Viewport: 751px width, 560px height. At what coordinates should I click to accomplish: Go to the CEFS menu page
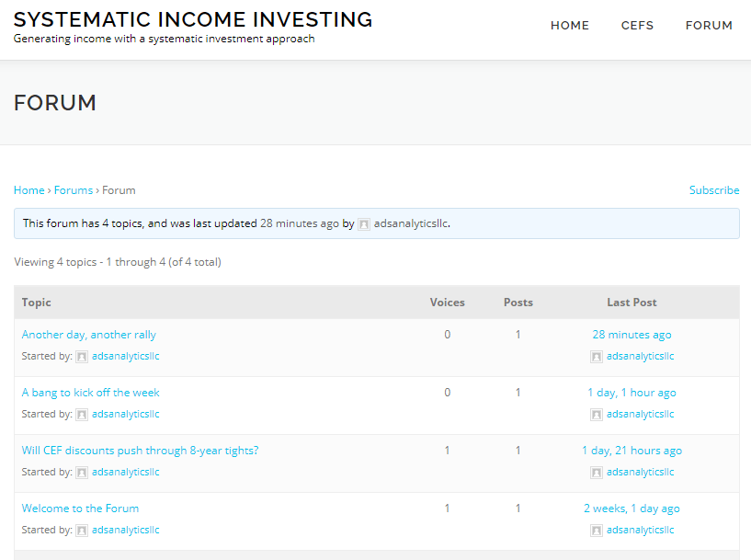coord(637,26)
